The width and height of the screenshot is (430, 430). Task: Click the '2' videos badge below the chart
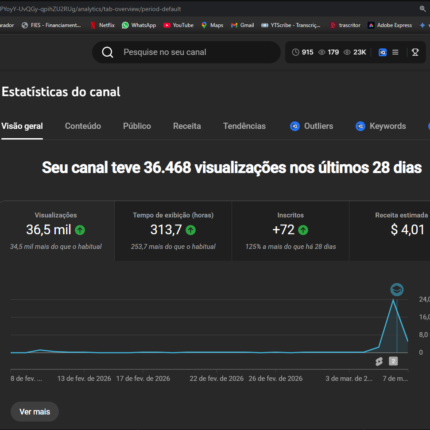pyautogui.click(x=393, y=361)
